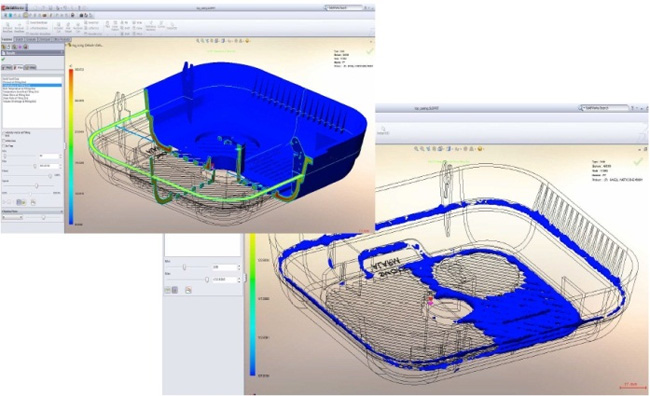Open the smiley appearance icon in view toolbar

coord(247,41)
